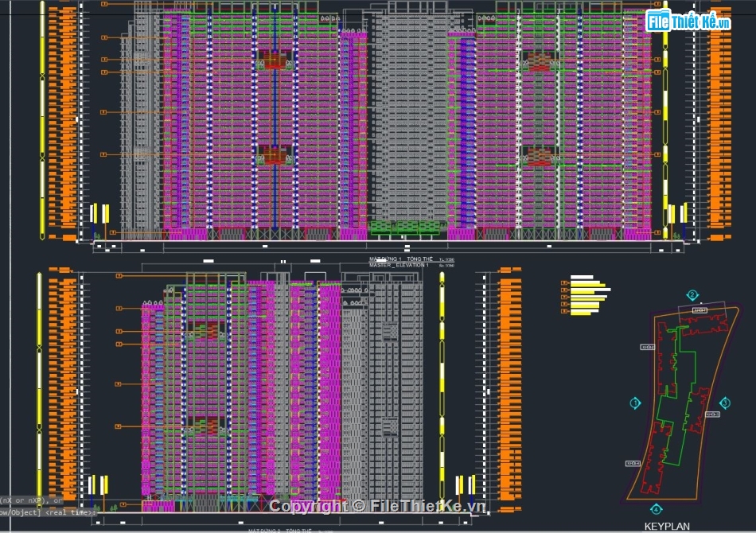Viewport: 756px width, 533px height.
Task: Open the FileThietKe.vn logo link
Action: click(x=688, y=21)
